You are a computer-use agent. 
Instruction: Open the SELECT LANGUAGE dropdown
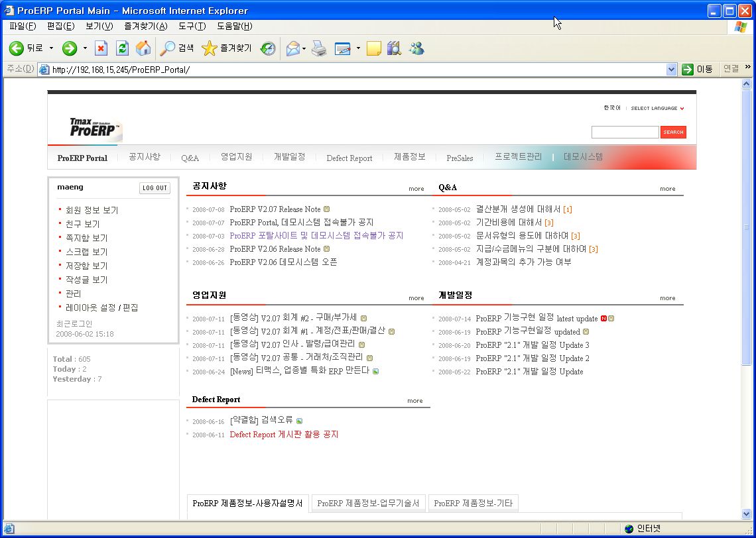pyautogui.click(x=658, y=109)
